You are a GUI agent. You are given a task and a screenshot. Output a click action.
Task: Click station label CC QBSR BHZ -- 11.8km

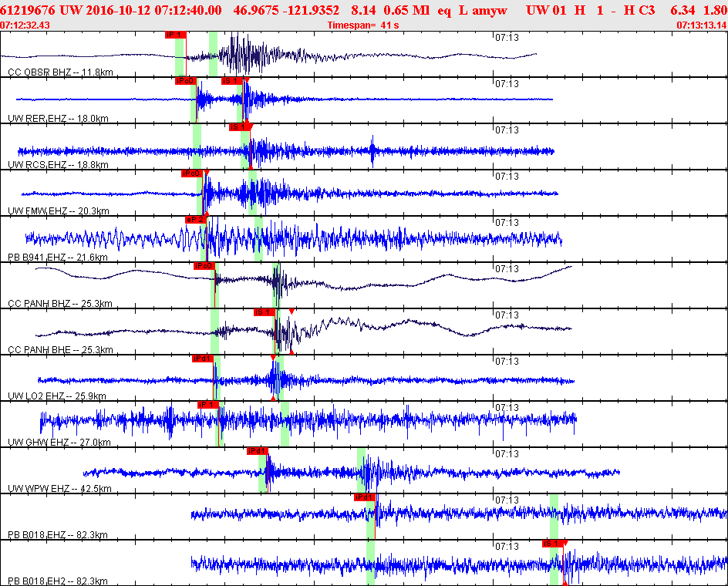[x=60, y=72]
